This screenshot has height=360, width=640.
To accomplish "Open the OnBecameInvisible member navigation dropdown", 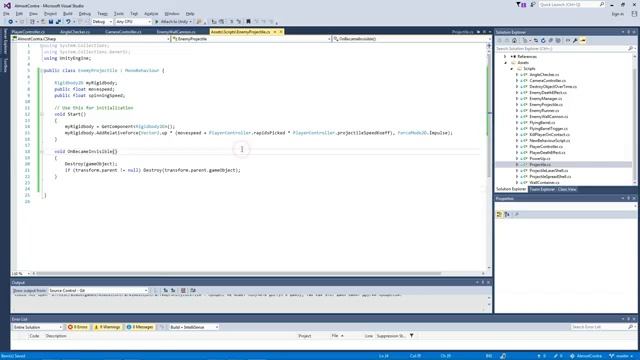I will [411, 39].
